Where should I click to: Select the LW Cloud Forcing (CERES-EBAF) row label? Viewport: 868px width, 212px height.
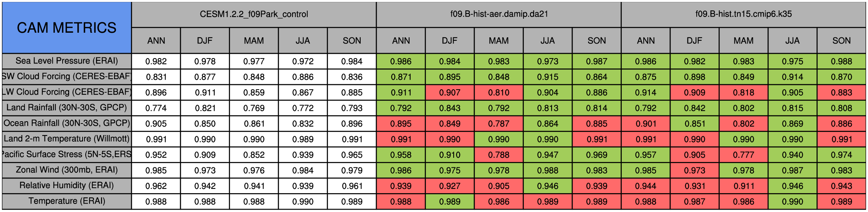click(66, 92)
